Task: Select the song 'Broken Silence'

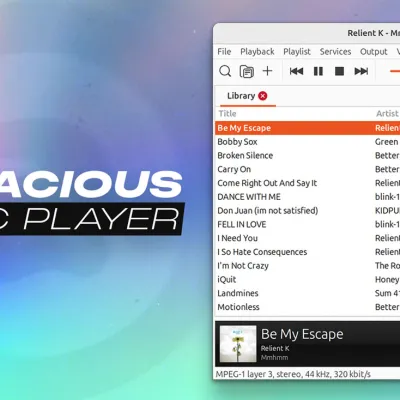Action: tap(245, 155)
